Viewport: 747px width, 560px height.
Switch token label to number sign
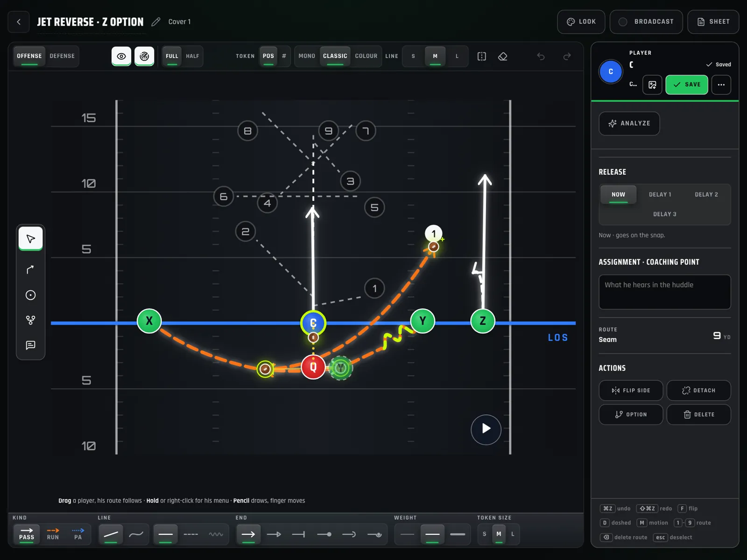point(284,56)
